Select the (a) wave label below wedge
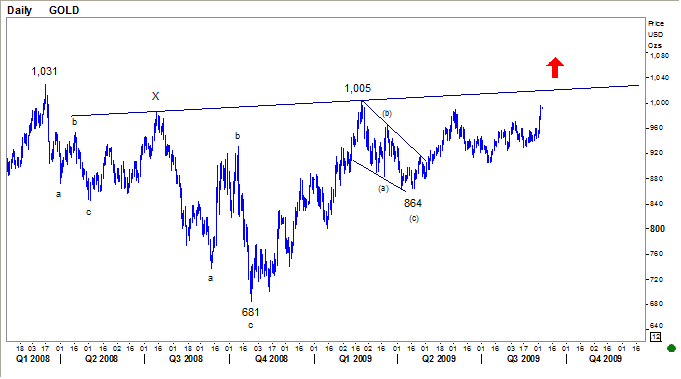Screen dimensions: 681x379 383,188
